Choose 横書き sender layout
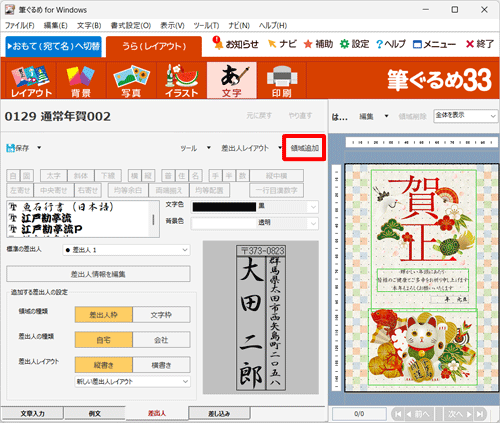 (161, 365)
